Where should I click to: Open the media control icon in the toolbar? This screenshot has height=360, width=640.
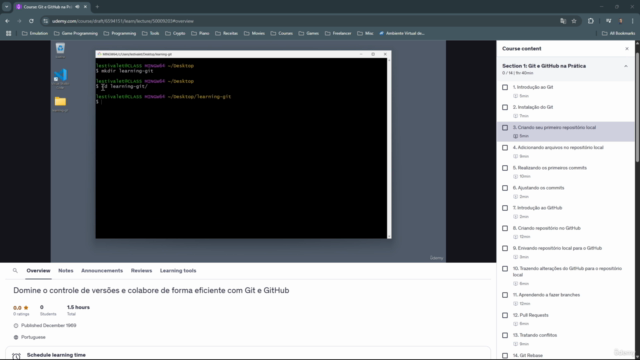click(608, 21)
